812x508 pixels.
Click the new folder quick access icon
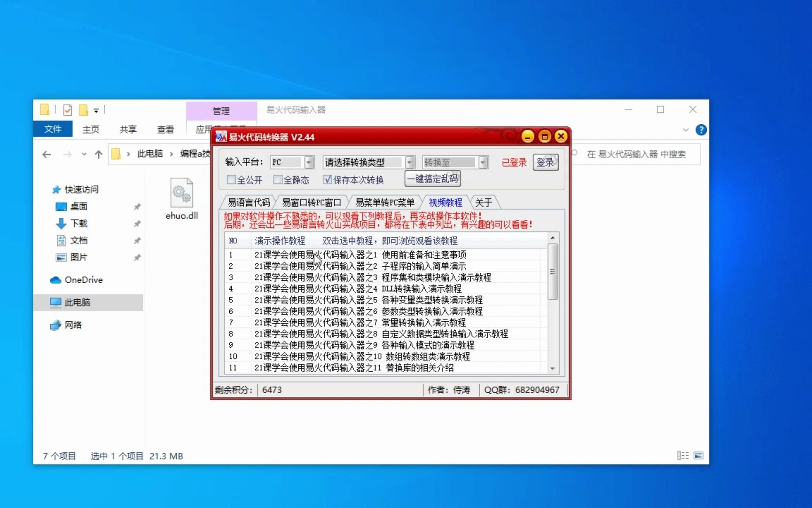point(83,110)
